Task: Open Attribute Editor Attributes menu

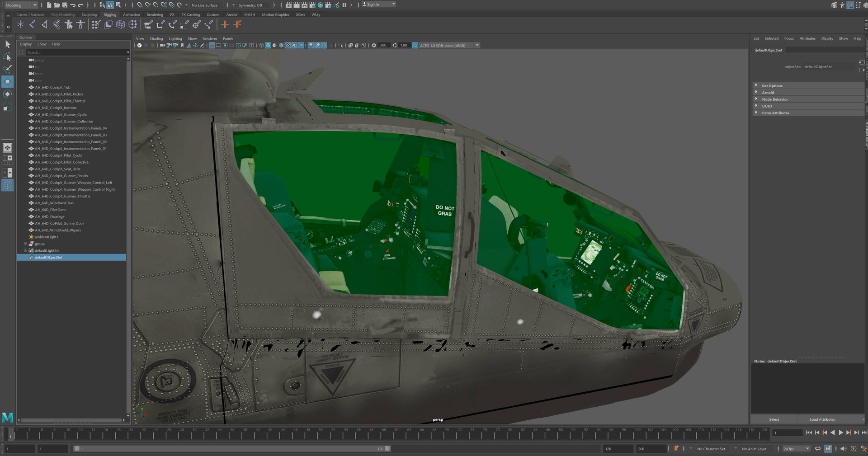Action: pyautogui.click(x=807, y=38)
